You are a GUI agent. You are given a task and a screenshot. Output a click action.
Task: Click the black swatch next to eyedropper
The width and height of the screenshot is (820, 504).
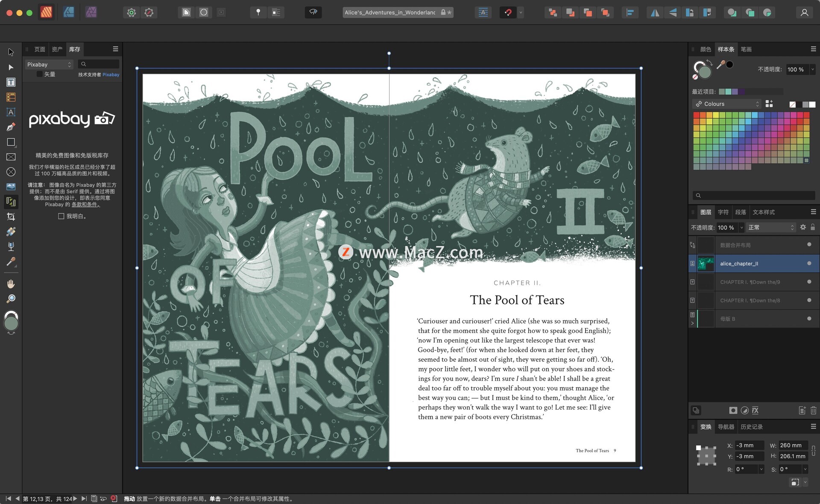(730, 64)
